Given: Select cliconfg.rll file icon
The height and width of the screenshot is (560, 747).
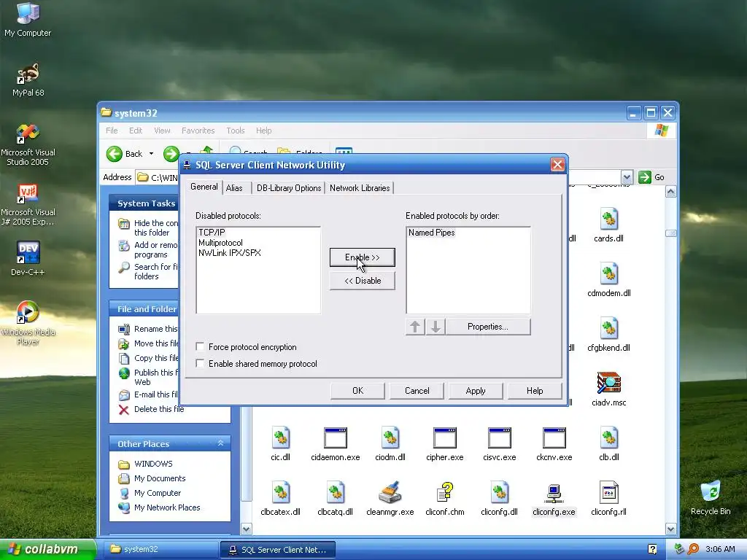Looking at the screenshot, I should tap(609, 499).
